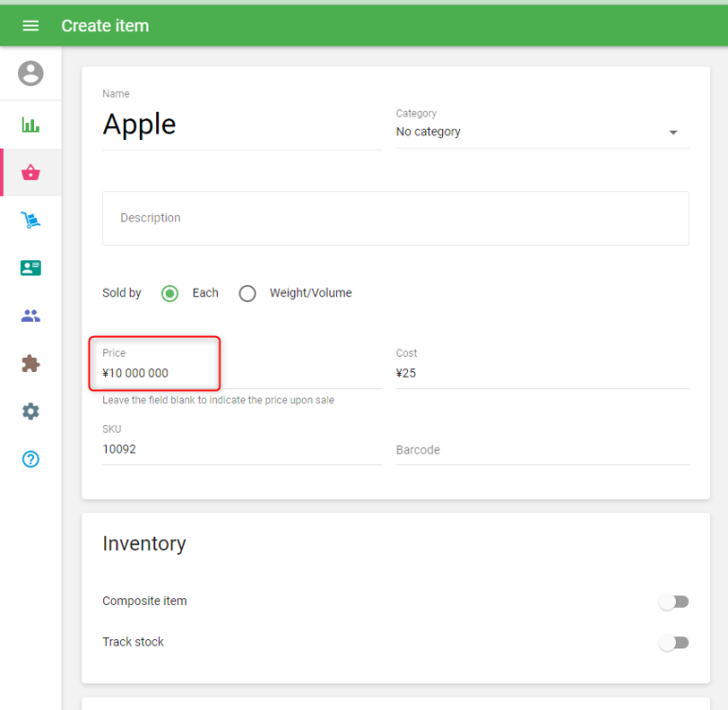Open the Settings gear icon
728x710 pixels.
30,411
